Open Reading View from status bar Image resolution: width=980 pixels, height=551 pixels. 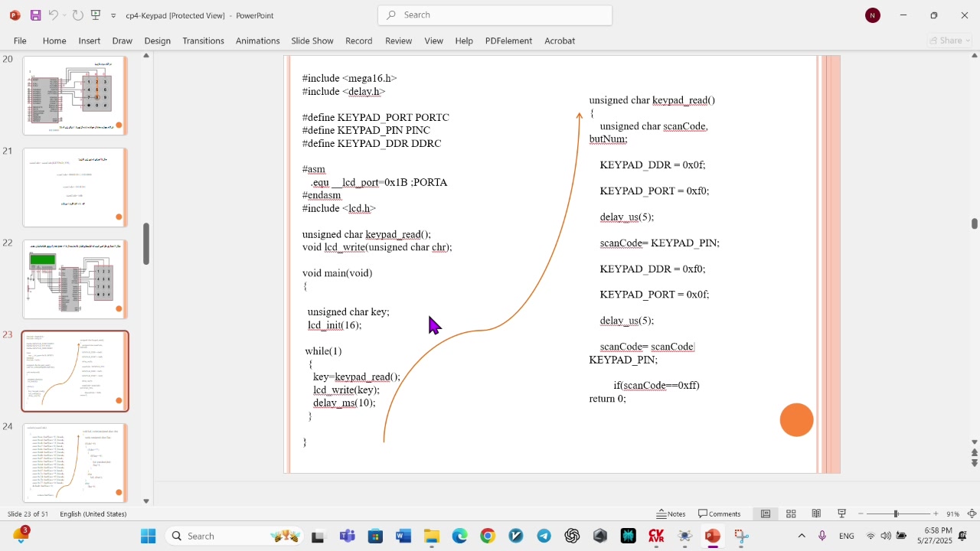816,514
